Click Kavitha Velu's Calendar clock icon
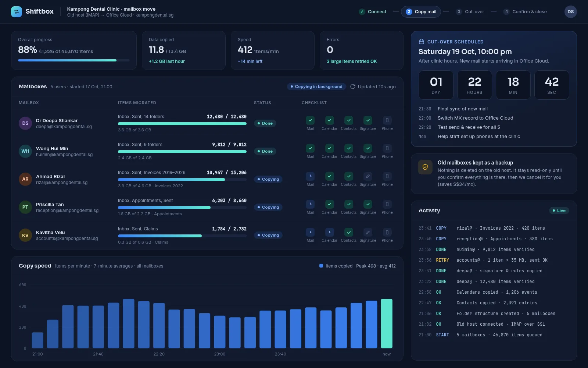Screen dimensions: 588x368 pos(329,232)
